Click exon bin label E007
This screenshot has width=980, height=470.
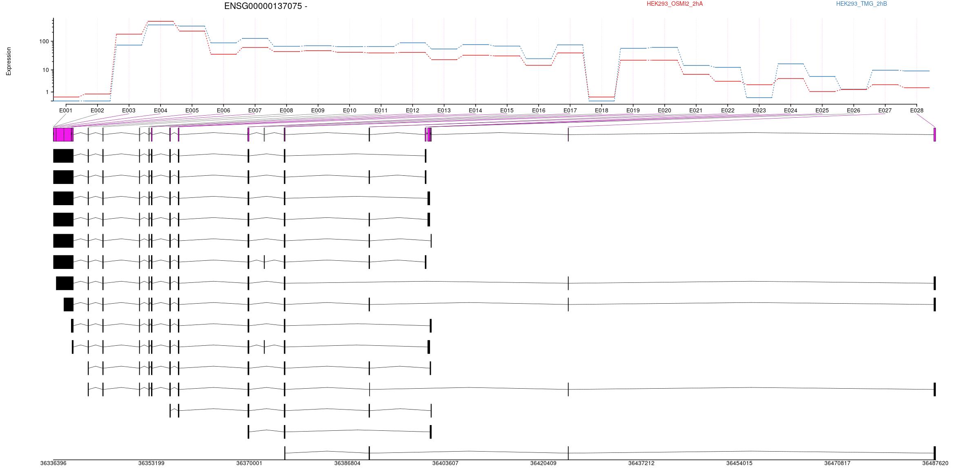coord(255,110)
